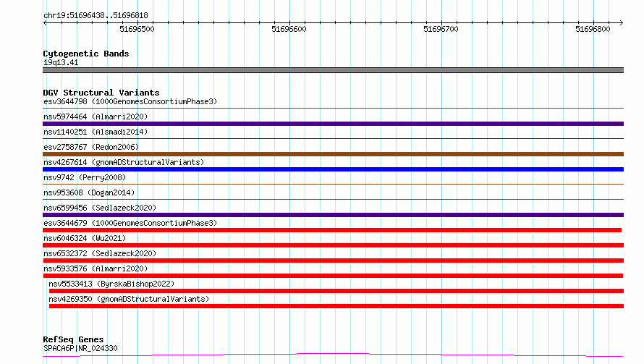Click the left arrow of ruler
This screenshot has height=364, width=644.
pyautogui.click(x=45, y=22)
